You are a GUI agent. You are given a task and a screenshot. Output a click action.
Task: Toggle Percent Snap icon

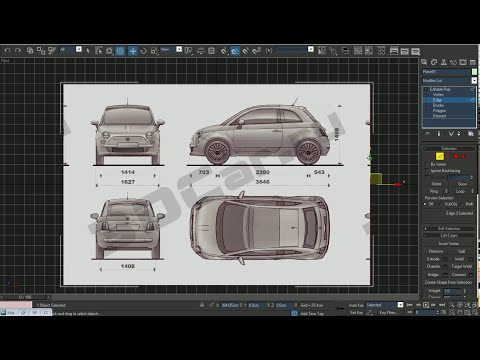tap(256, 51)
